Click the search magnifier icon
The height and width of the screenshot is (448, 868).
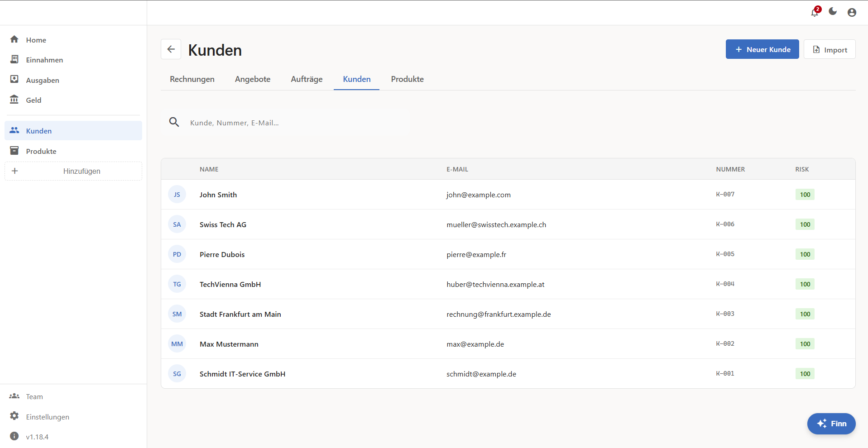click(x=174, y=122)
